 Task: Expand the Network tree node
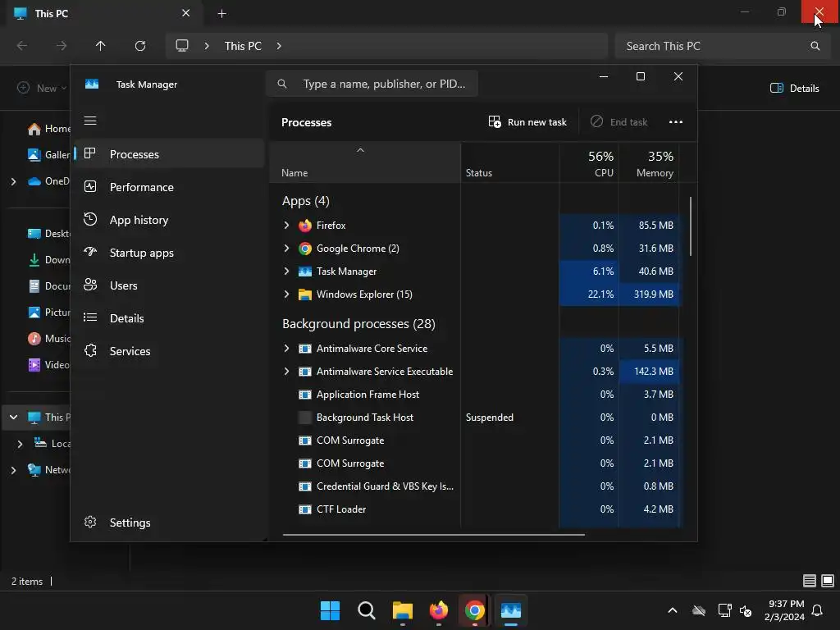(x=13, y=470)
